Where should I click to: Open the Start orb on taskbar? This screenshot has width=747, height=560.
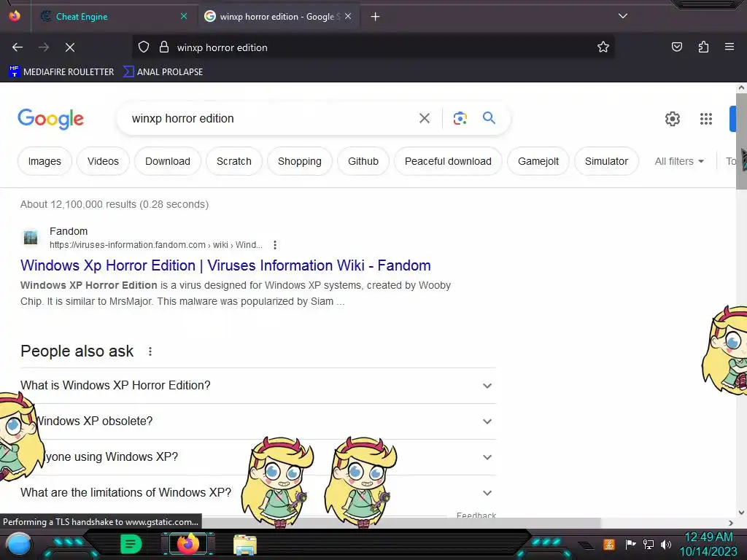click(19, 544)
